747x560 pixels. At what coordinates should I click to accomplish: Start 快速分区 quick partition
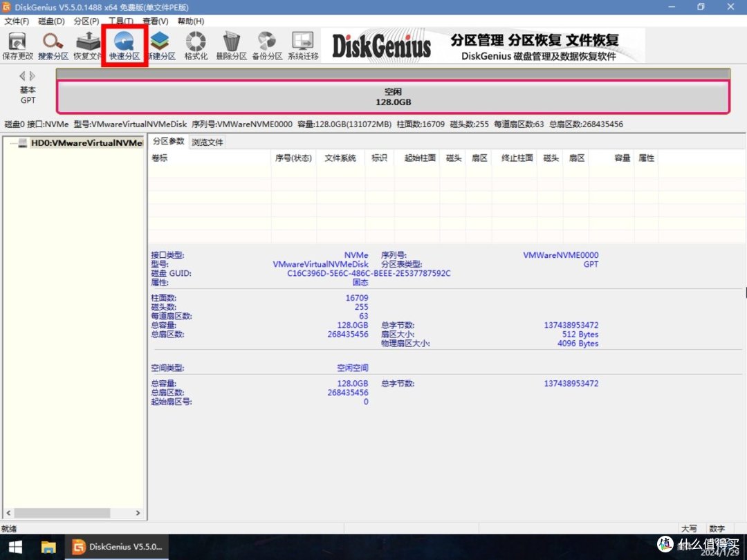[x=124, y=46]
